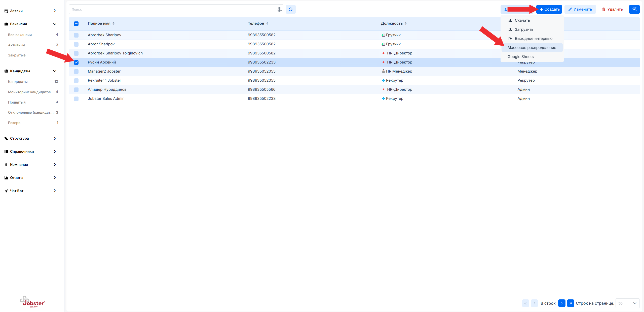The image size is (644, 312).
Task: Jump to last page double arrow
Action: click(571, 303)
